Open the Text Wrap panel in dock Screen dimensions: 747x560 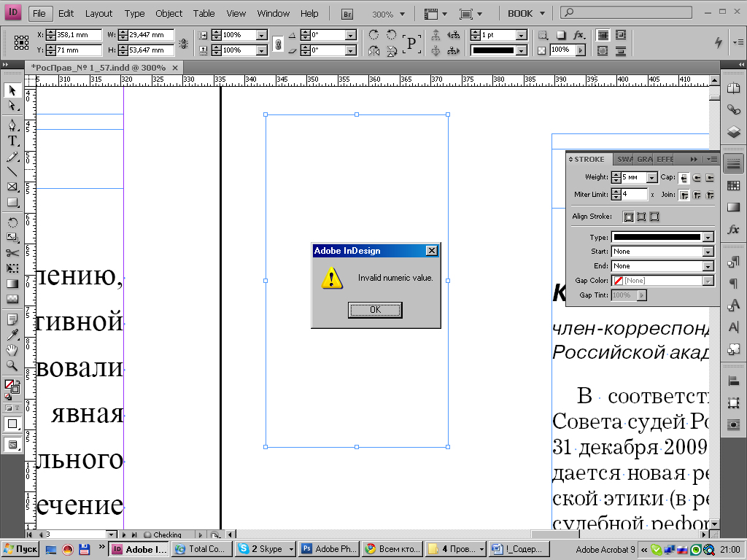[734, 424]
